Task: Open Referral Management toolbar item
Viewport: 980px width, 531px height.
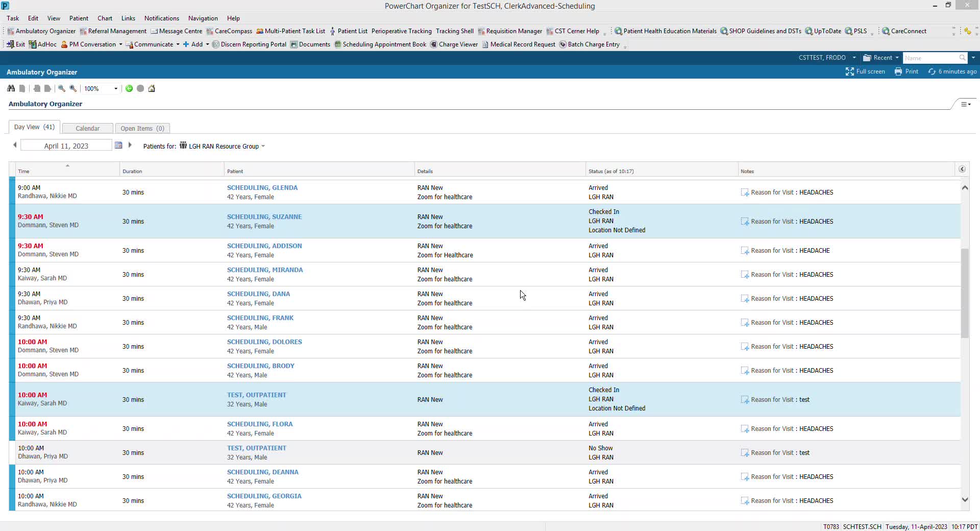Action: tap(113, 31)
